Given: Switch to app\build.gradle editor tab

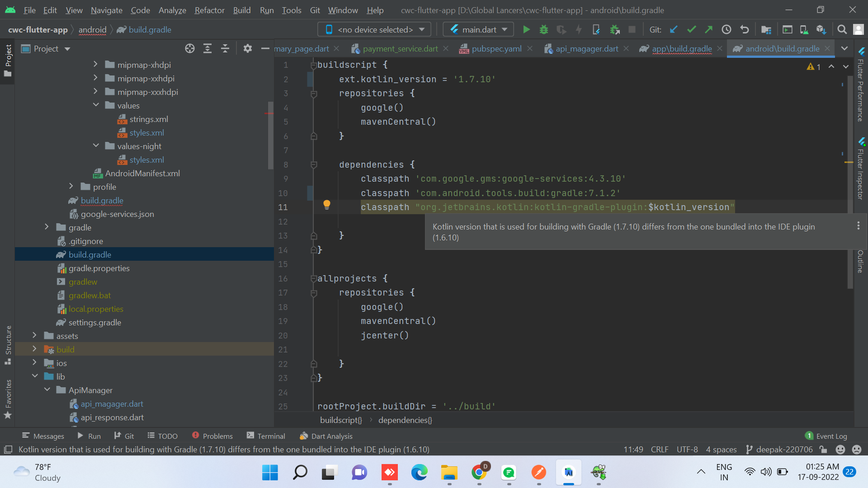Looking at the screenshot, I should 682,48.
